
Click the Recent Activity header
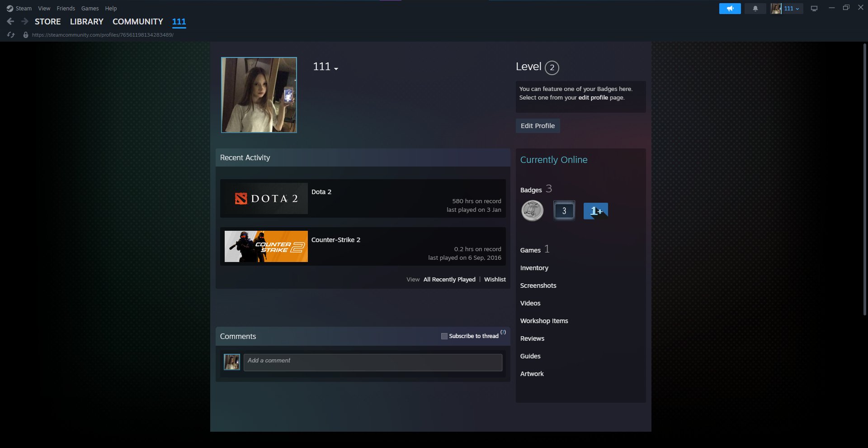click(x=363, y=157)
